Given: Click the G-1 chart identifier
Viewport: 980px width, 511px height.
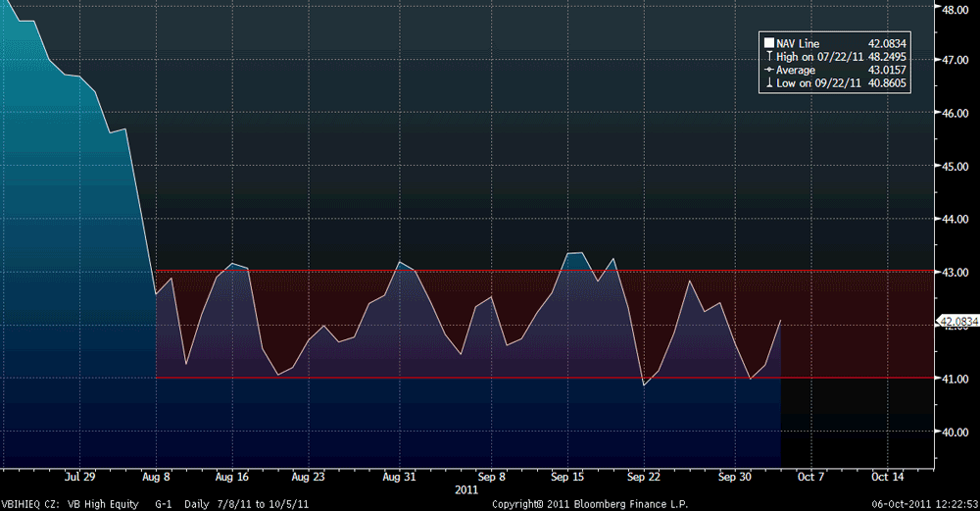Looking at the screenshot, I should (x=164, y=504).
